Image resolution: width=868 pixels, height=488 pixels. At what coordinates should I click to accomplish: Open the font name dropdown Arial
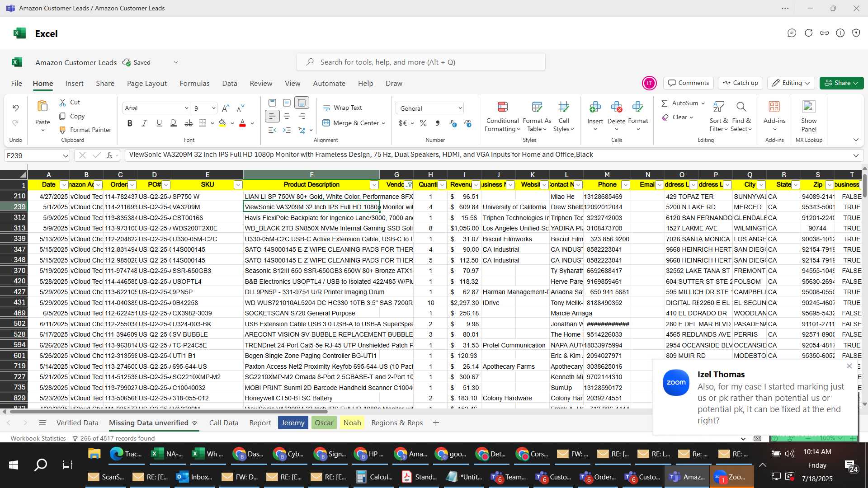186,108
